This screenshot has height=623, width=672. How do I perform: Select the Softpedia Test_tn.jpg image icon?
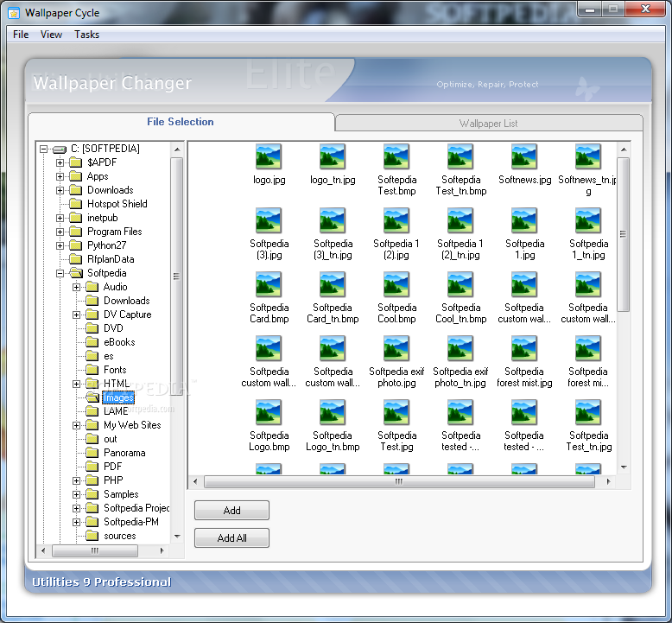click(x=588, y=412)
